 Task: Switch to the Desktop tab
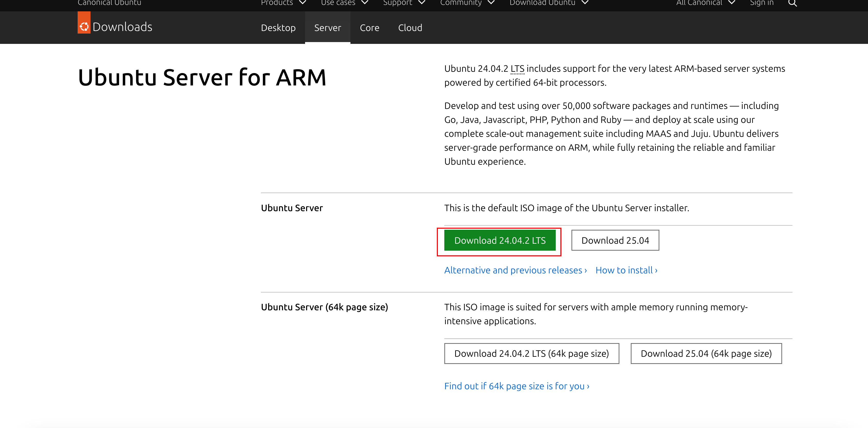[x=278, y=28]
